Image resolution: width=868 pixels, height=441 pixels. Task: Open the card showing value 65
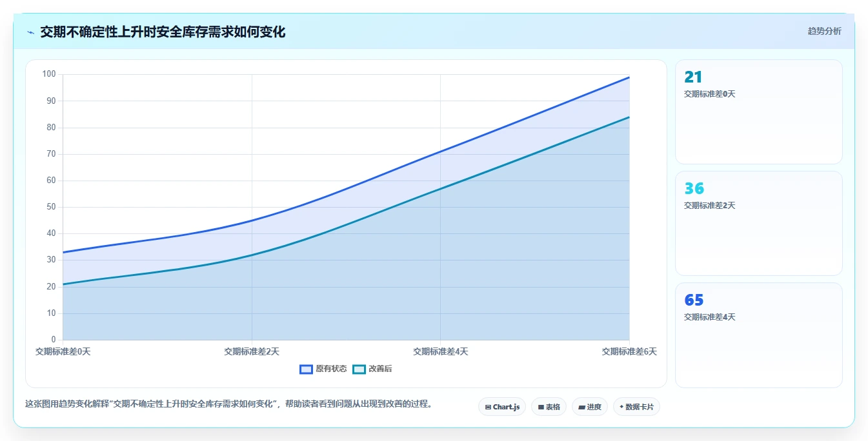pyautogui.click(x=759, y=335)
